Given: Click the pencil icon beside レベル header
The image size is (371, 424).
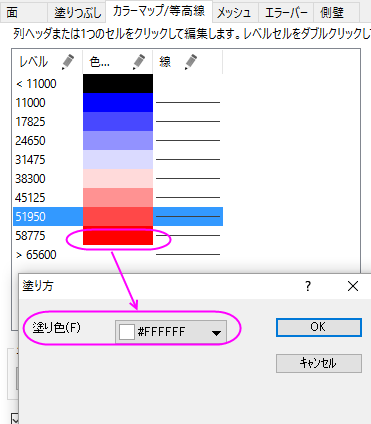Looking at the screenshot, I should [x=68, y=62].
